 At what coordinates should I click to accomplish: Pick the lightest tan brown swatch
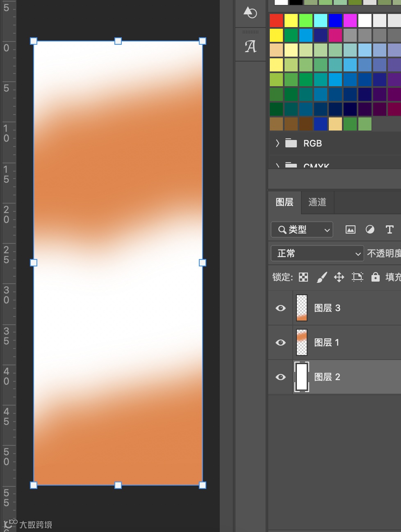[276, 124]
